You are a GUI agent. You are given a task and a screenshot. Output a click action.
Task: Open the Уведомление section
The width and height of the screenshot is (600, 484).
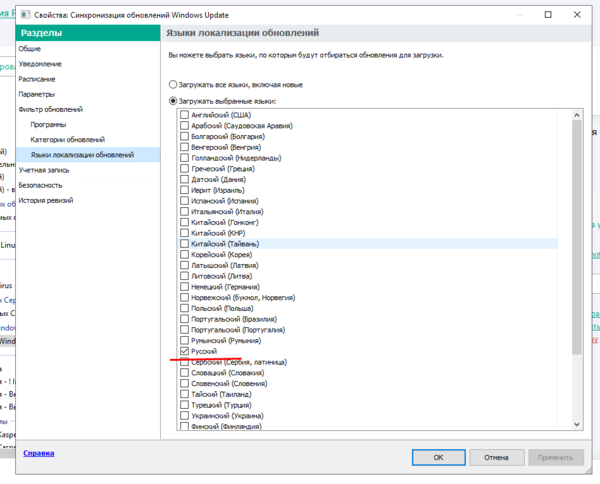[x=88, y=64]
